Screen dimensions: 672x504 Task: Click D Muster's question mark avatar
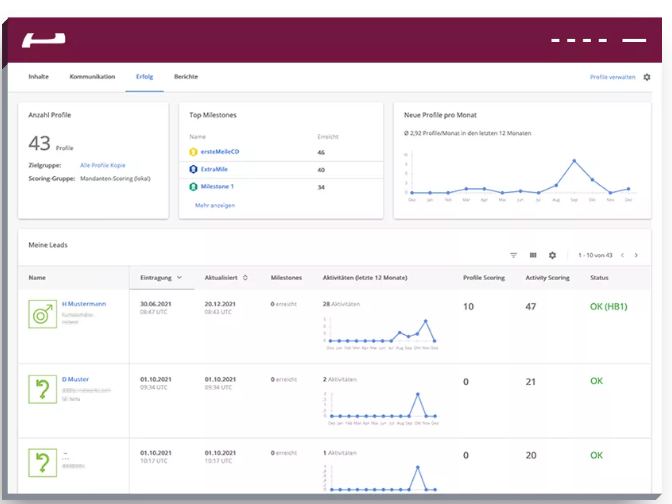[x=43, y=390]
